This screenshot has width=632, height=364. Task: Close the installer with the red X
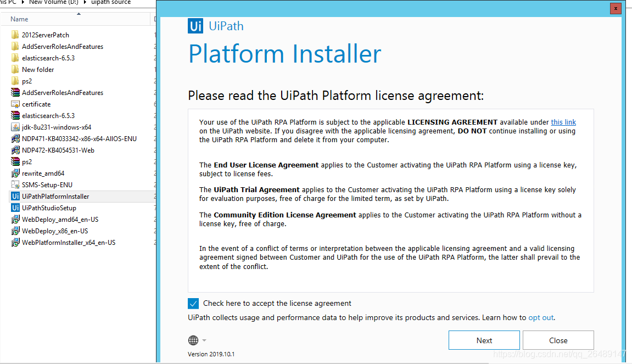(616, 8)
